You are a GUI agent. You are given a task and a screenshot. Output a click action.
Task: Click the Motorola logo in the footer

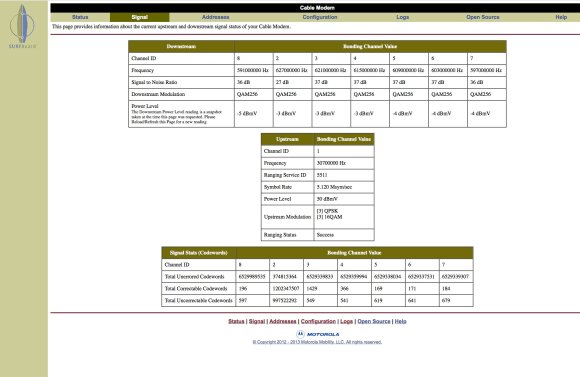tap(318, 334)
